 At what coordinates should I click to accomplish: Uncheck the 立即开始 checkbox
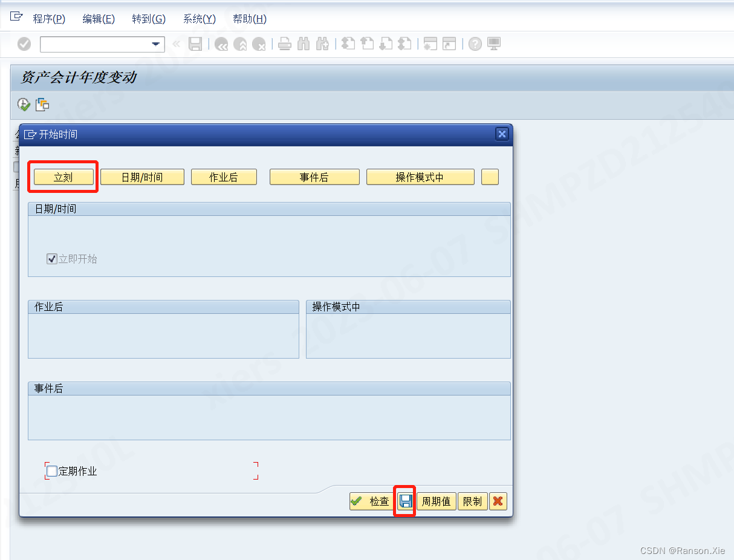[x=51, y=258]
